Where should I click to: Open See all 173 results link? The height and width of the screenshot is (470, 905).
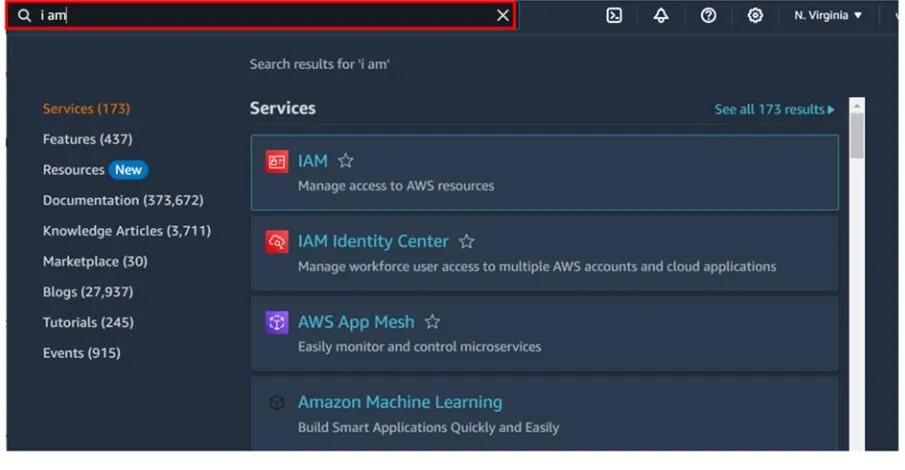(774, 109)
